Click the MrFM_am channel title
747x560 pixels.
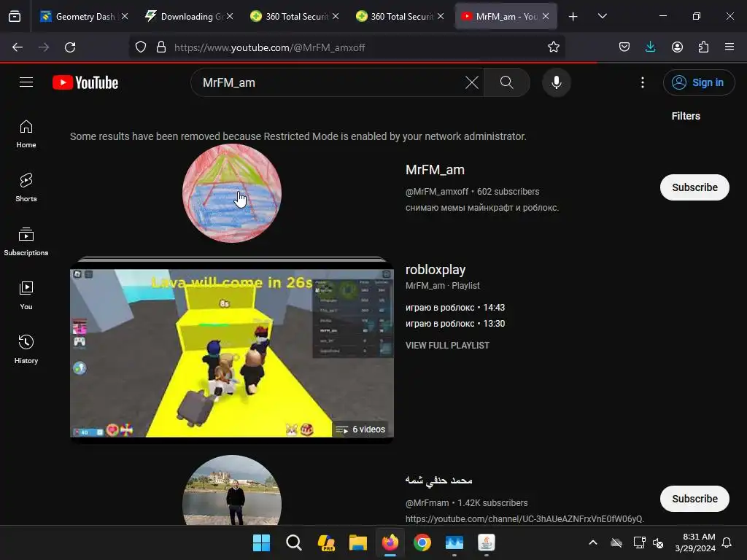tap(435, 170)
